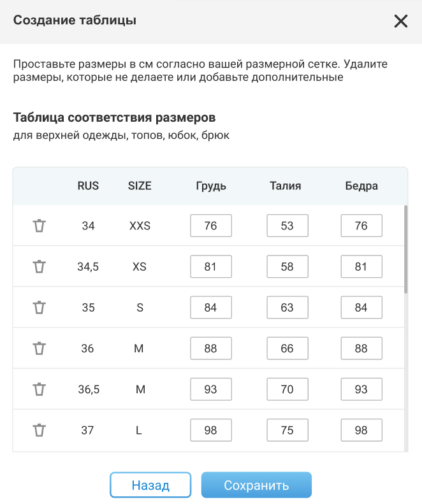Click the Бедра value 93 input
This screenshot has height=504, width=422.
click(361, 389)
